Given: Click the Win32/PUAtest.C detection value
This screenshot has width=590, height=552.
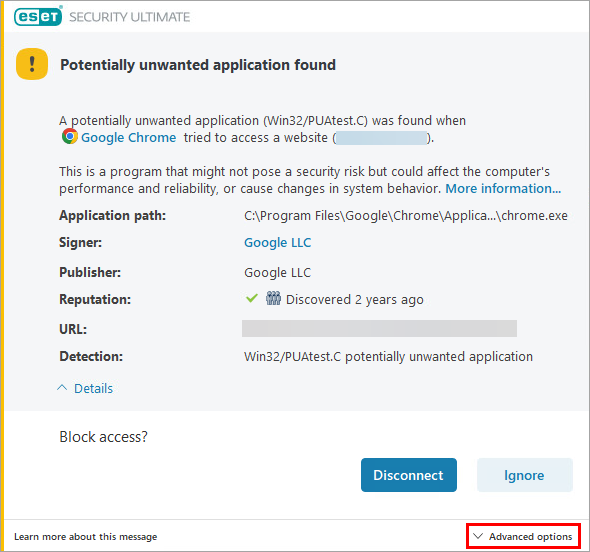Looking at the screenshot, I should coord(388,357).
